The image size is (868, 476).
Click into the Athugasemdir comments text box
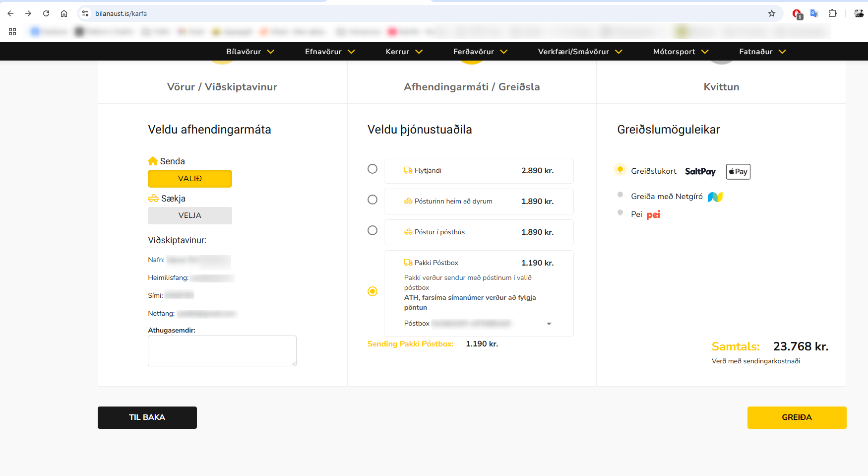tap(222, 351)
